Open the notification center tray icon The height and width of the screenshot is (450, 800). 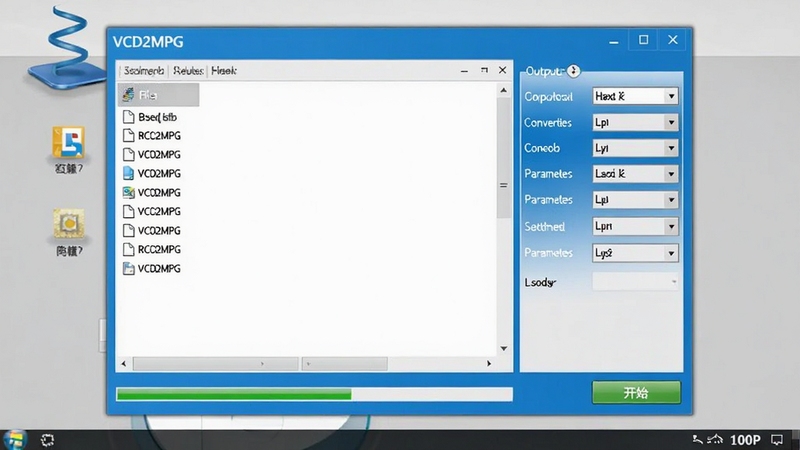click(x=777, y=439)
